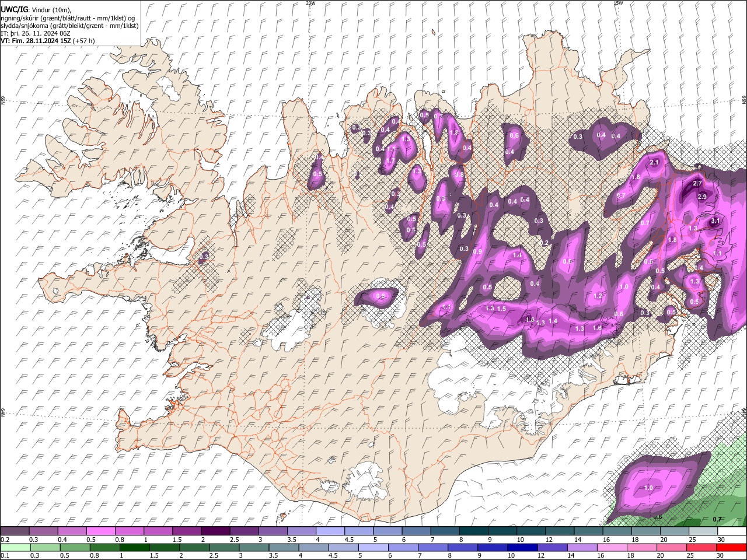747x560 pixels.
Task: Click the 'slydda/snjókoma' legend description line
Action: click(69, 26)
